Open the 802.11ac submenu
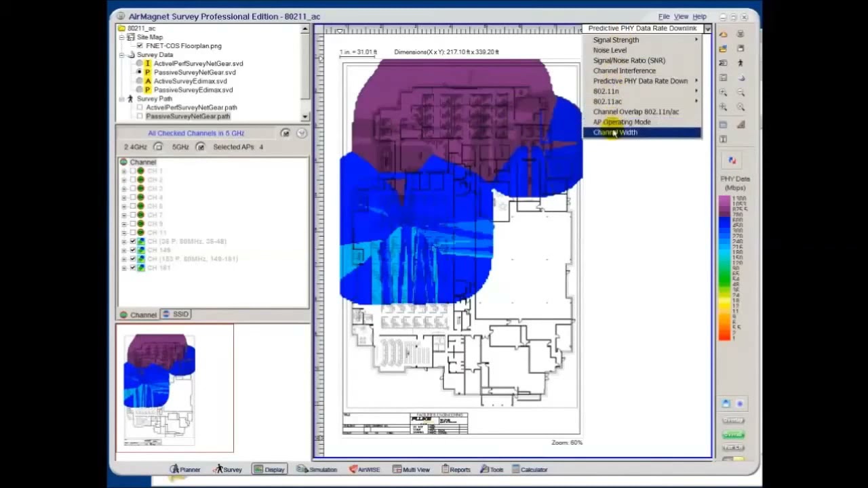This screenshot has width=868, height=488. [642, 101]
